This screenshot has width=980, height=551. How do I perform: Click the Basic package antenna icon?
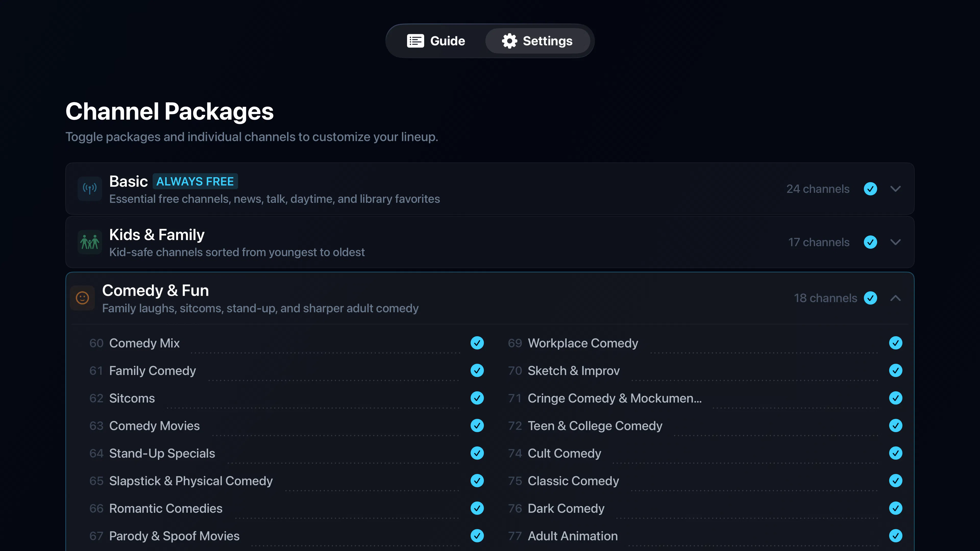click(x=90, y=189)
